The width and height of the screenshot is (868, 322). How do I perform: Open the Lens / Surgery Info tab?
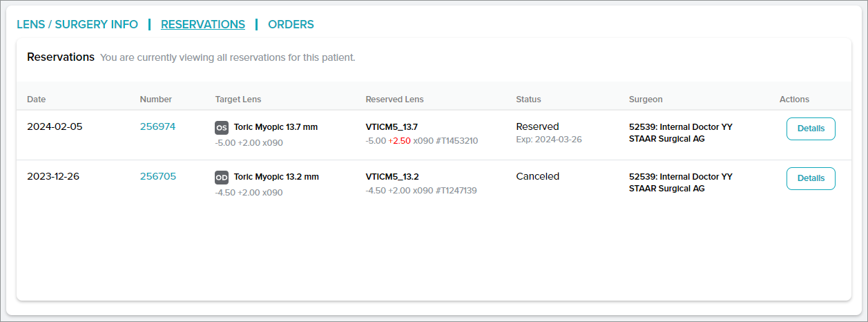point(77,24)
